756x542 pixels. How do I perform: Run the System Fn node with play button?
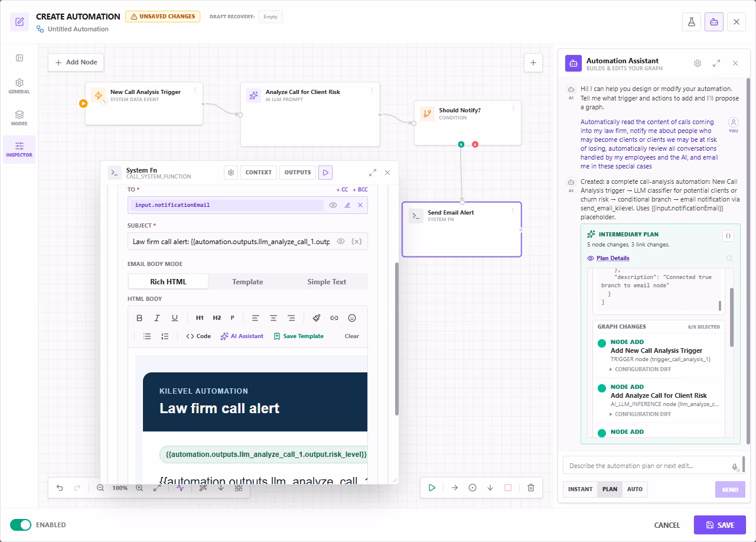[325, 173]
